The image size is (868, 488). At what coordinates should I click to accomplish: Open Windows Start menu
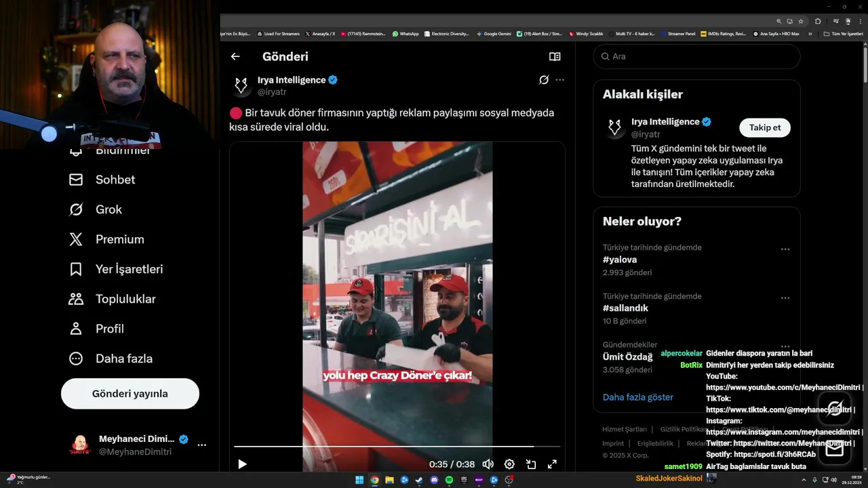pos(359,480)
